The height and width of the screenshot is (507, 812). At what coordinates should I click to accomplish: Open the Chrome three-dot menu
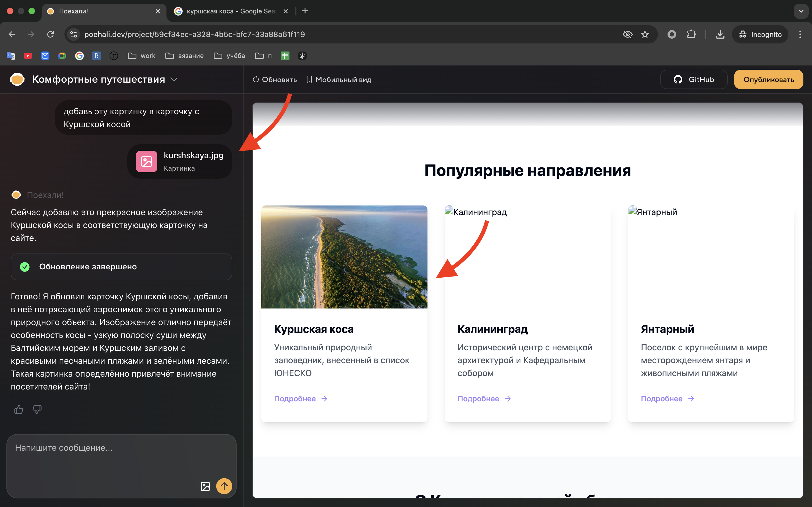coord(800,34)
